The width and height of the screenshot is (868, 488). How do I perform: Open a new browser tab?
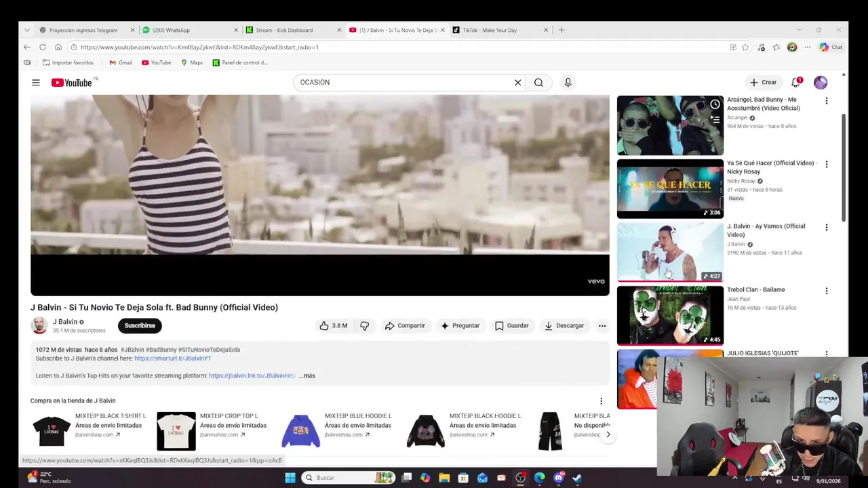561,30
